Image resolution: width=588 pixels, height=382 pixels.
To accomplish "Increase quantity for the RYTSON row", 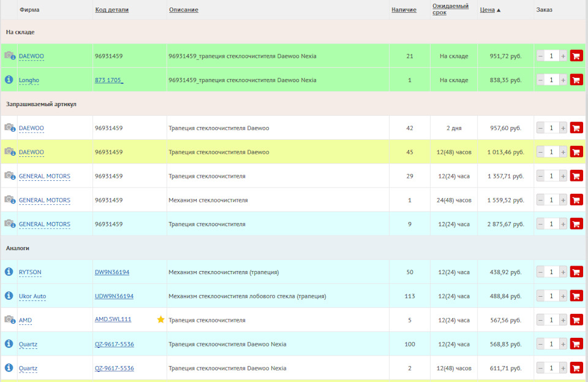I will (563, 272).
